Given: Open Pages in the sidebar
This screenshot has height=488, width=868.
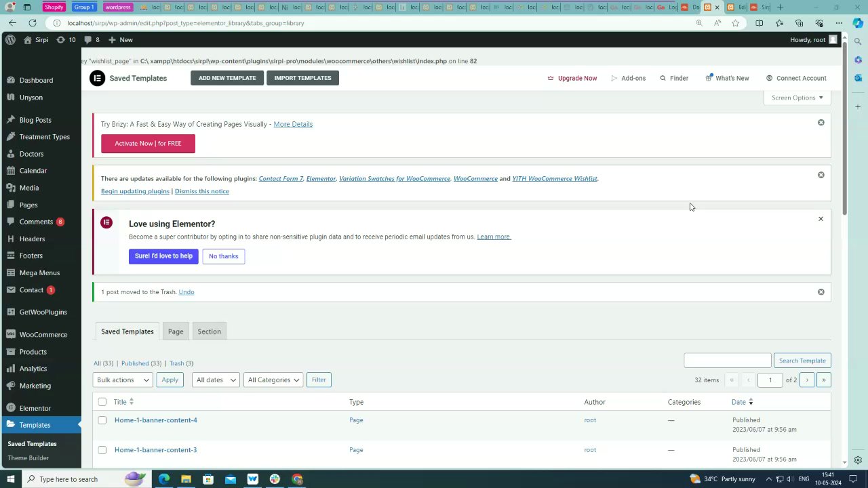Looking at the screenshot, I should [x=28, y=205].
